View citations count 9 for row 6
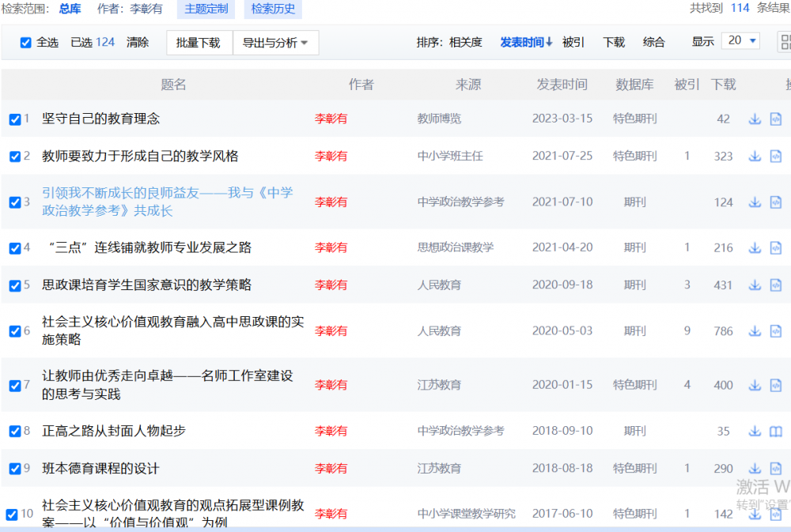 point(687,330)
